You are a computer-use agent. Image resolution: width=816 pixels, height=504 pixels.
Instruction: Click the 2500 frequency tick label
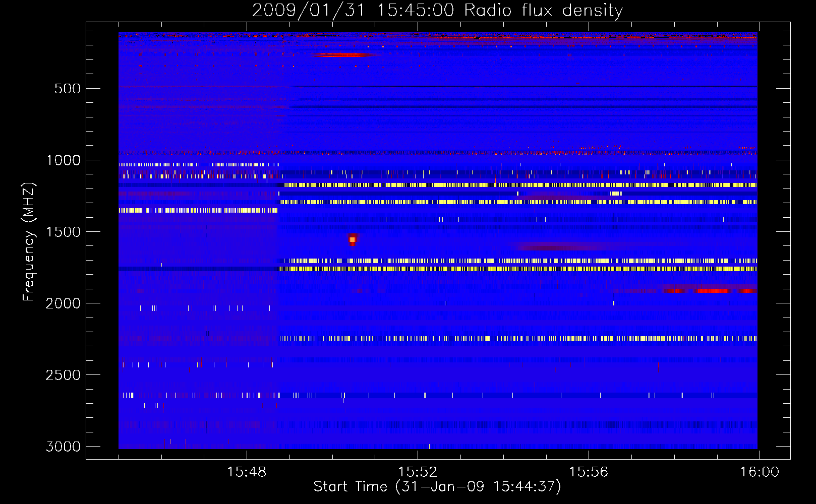(63, 375)
